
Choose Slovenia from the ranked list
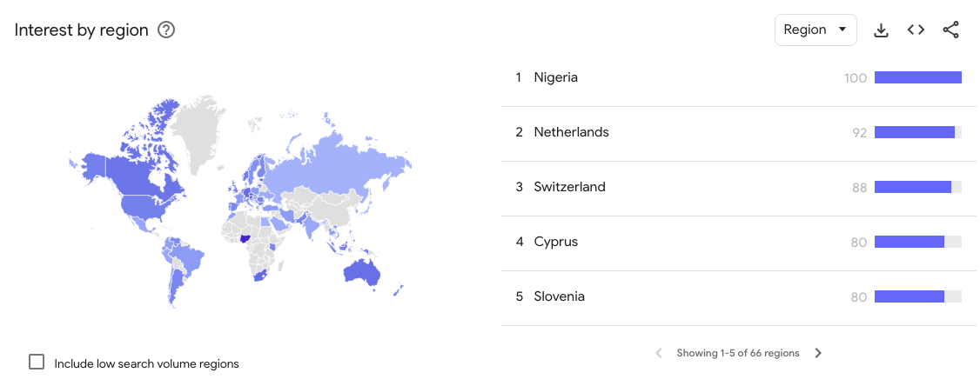(x=559, y=297)
